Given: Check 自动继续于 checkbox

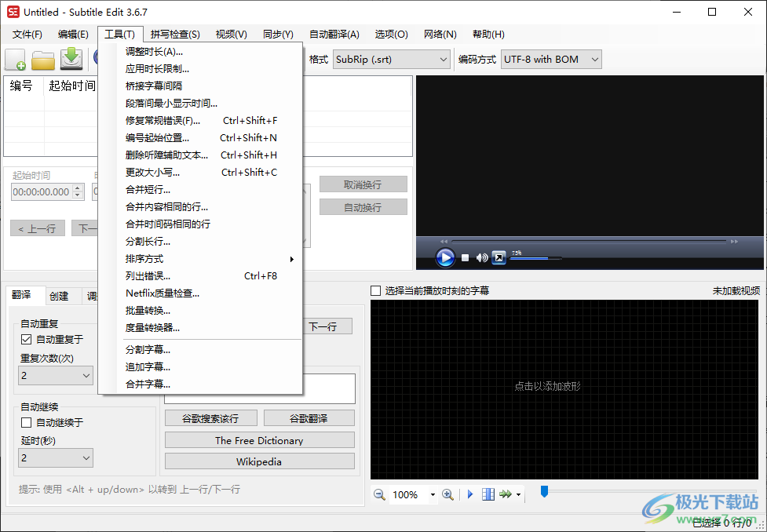Looking at the screenshot, I should pos(27,422).
